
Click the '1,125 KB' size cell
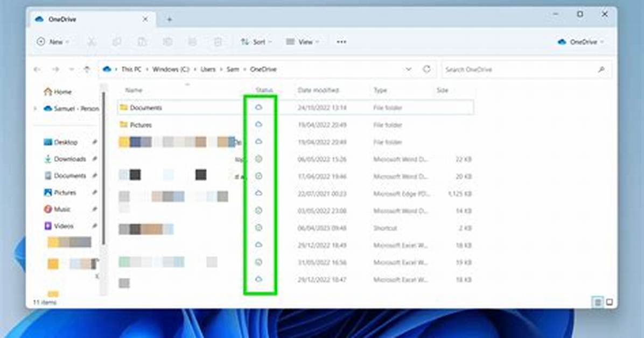coord(460,194)
